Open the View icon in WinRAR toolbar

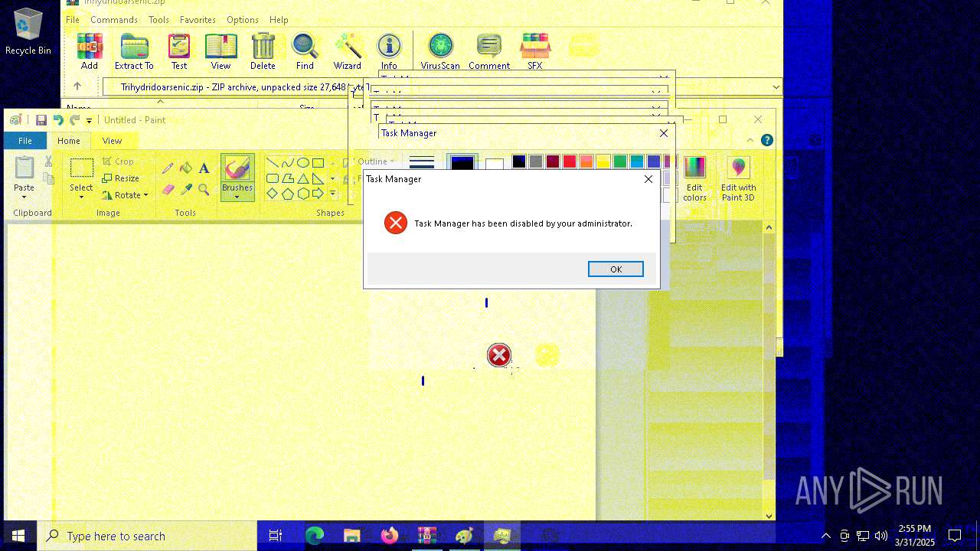(x=220, y=52)
